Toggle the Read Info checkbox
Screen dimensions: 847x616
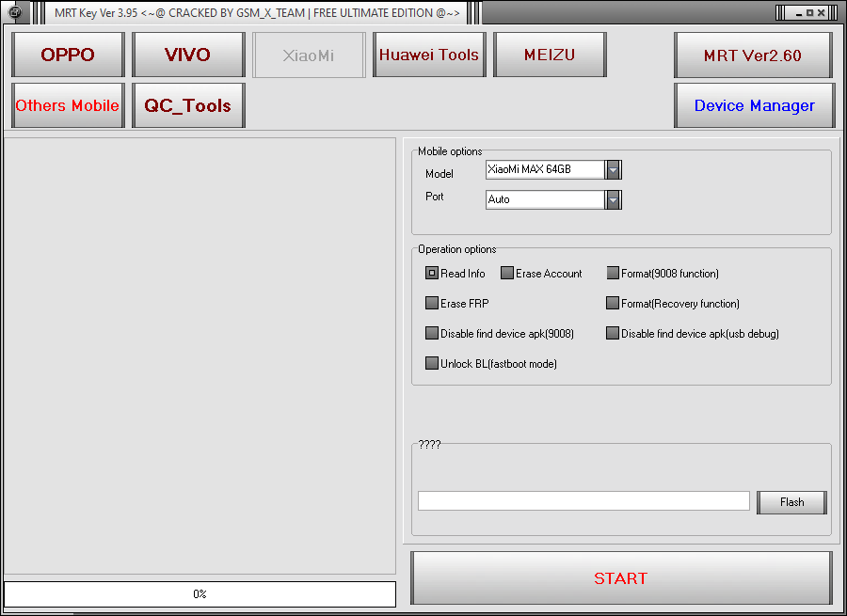[432, 274]
